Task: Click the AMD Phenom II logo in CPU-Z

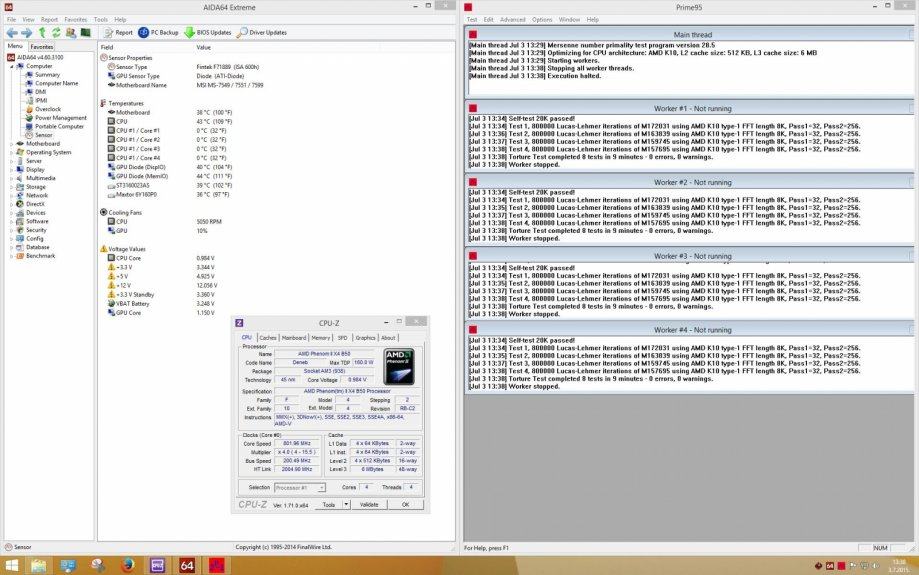Action: tap(399, 367)
